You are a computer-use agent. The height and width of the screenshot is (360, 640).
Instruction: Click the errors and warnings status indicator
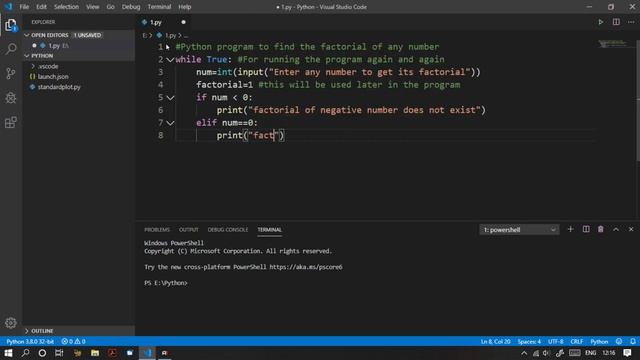(73, 341)
